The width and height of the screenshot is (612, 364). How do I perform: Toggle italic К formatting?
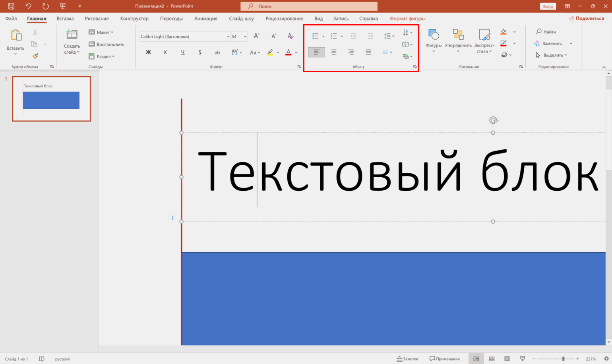coord(165,52)
